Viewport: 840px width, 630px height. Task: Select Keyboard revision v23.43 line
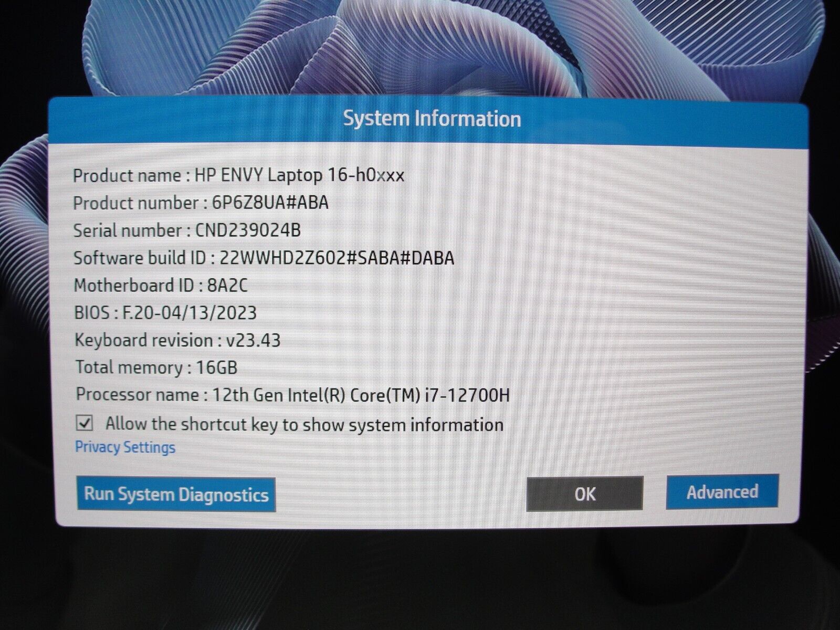click(177, 340)
